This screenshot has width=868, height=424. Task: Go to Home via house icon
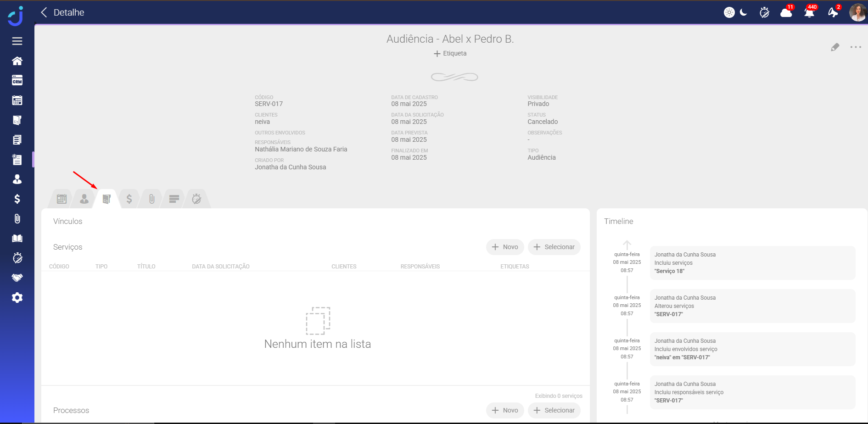17,61
